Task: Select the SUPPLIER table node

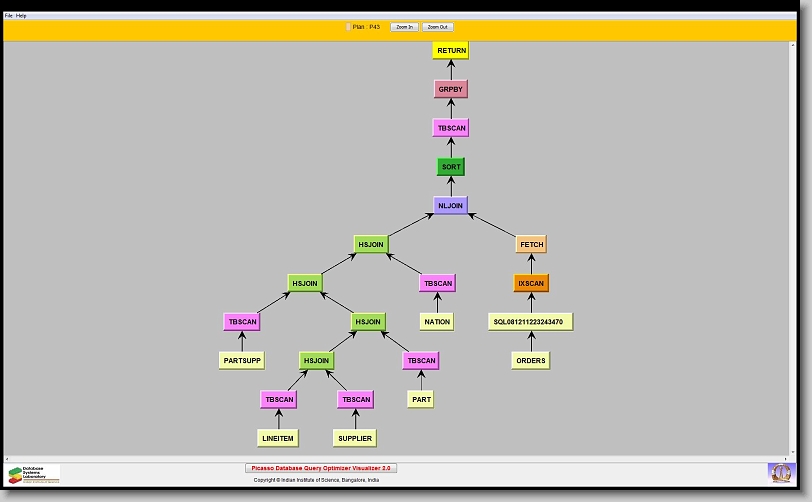Action: pos(355,438)
